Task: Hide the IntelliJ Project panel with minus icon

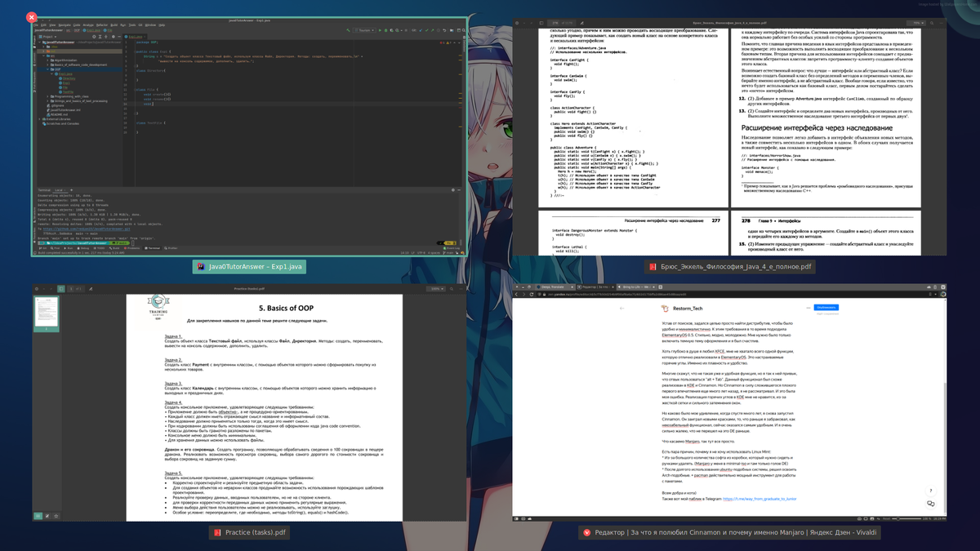Action: point(119,37)
